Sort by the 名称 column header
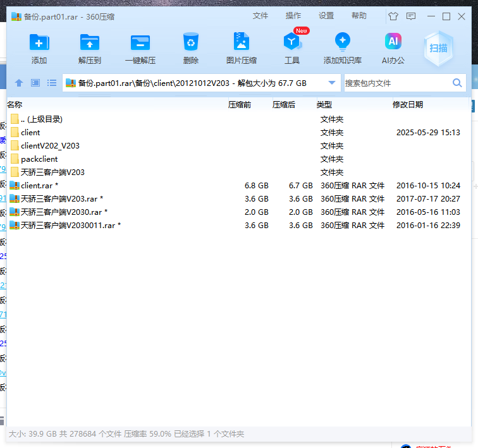The image size is (478, 448). [x=15, y=105]
